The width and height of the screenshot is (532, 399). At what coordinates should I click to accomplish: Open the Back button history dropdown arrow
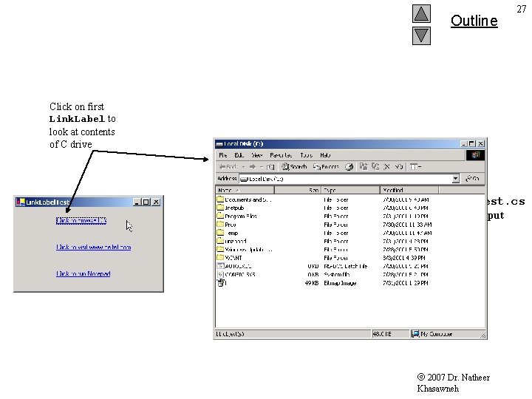243,167
